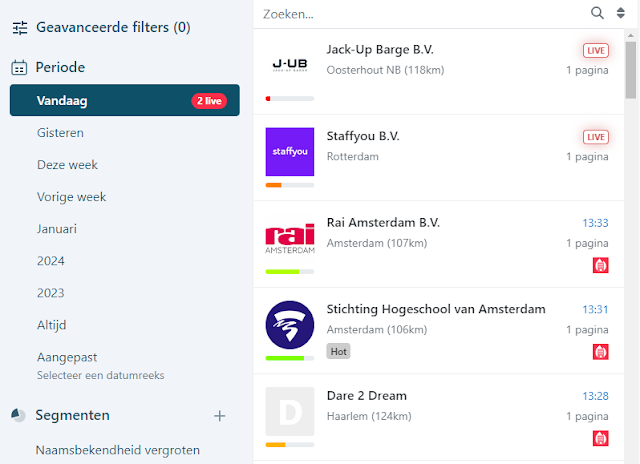Click LIVE badge on Jack-Up Barge

click(596, 50)
